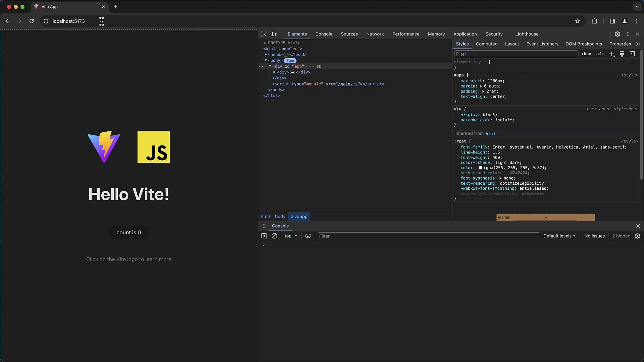
Task: Clear the console icon
Action: pyautogui.click(x=274, y=236)
